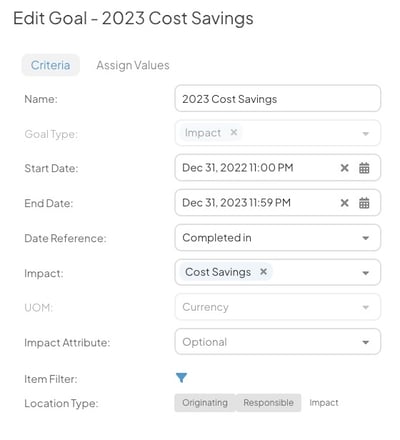Viewport: 400px width, 440px height.
Task: Open the Item Filter funnel icon
Action: (x=181, y=378)
